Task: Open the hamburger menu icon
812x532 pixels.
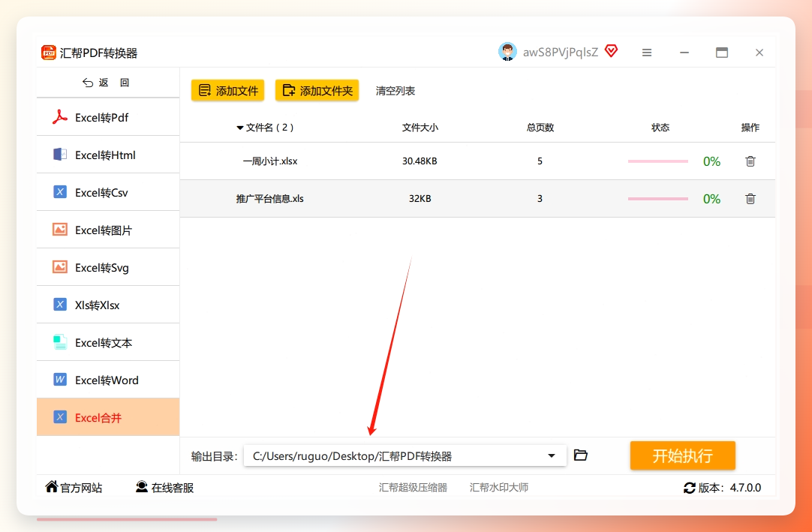Action: (647, 53)
